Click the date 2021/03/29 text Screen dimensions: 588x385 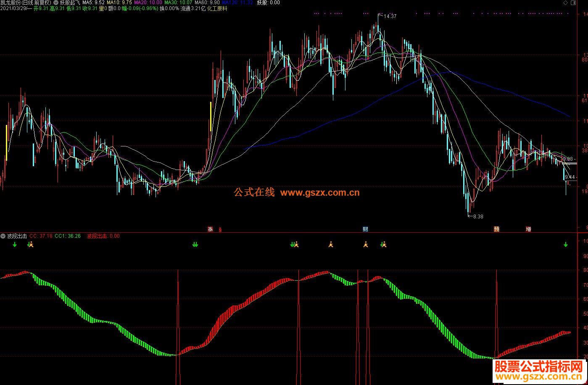(14, 8)
